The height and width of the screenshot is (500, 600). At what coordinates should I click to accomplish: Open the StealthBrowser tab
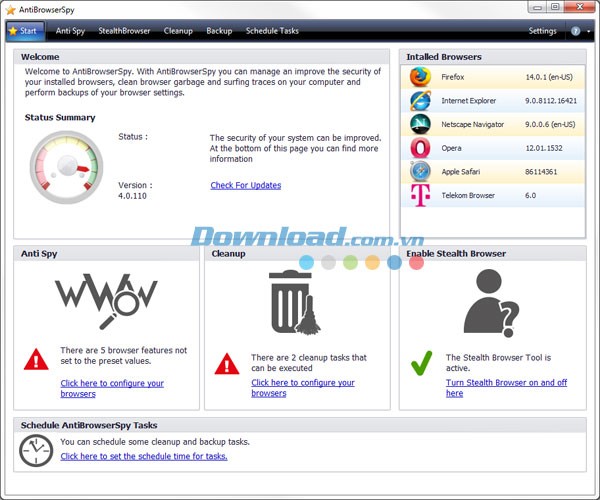click(124, 31)
